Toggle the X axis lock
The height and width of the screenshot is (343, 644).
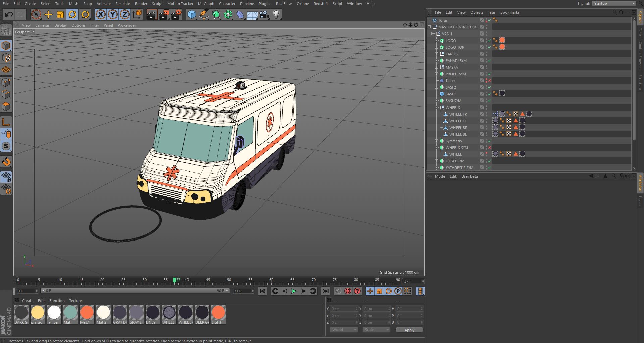pyautogui.click(x=100, y=14)
